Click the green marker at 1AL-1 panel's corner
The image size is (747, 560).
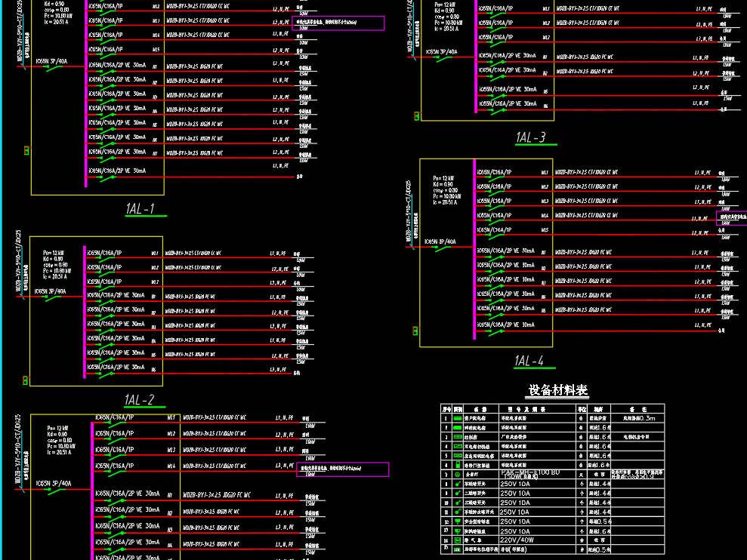26,150
